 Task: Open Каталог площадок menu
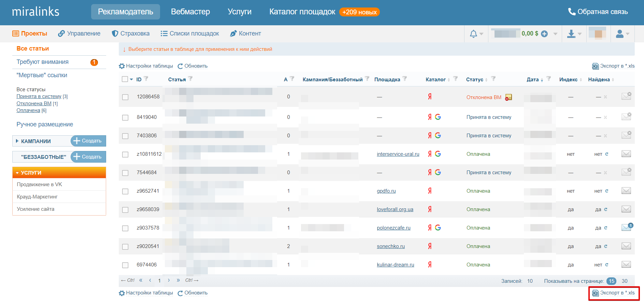click(302, 12)
